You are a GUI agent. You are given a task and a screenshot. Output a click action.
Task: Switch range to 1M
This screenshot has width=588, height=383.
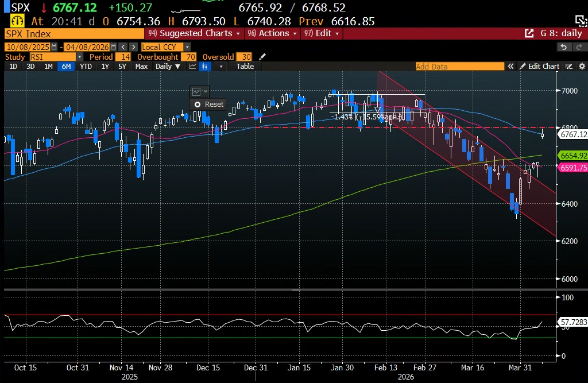[x=48, y=67]
